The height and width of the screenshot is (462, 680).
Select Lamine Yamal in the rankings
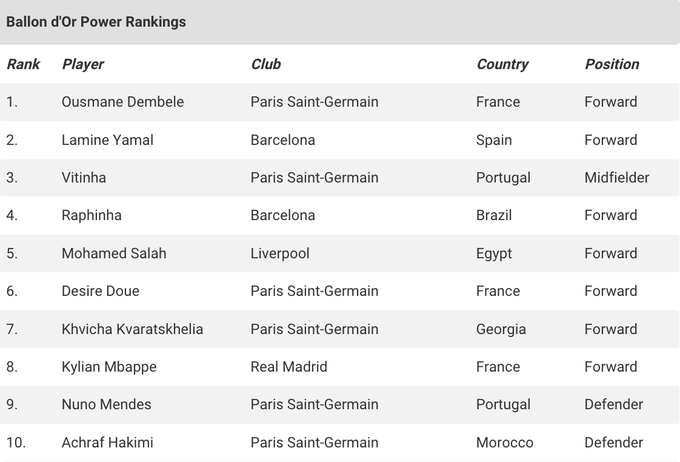[108, 140]
